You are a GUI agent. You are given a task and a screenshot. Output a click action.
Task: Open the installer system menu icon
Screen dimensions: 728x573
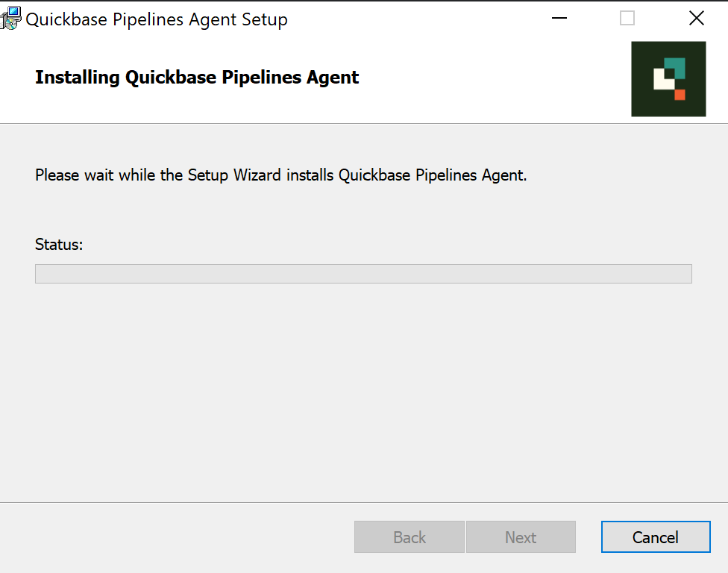(10, 19)
